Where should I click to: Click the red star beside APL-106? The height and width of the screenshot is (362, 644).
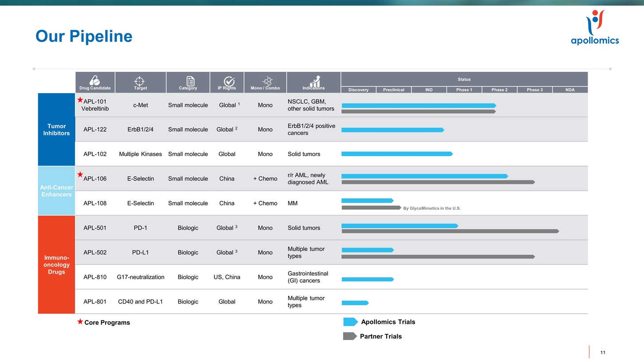click(80, 174)
